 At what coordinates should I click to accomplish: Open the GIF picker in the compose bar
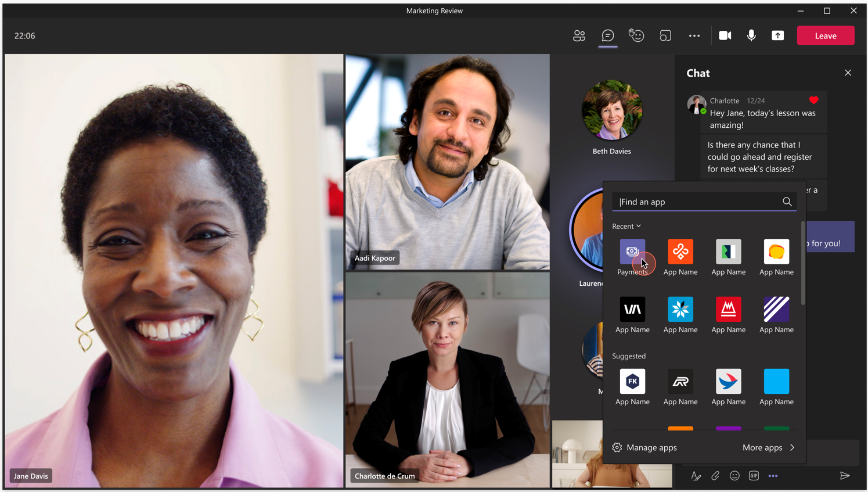[x=753, y=476]
